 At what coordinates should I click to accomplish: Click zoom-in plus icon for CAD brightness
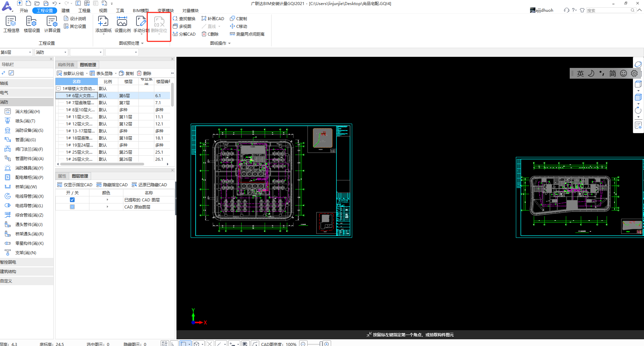click(x=327, y=344)
